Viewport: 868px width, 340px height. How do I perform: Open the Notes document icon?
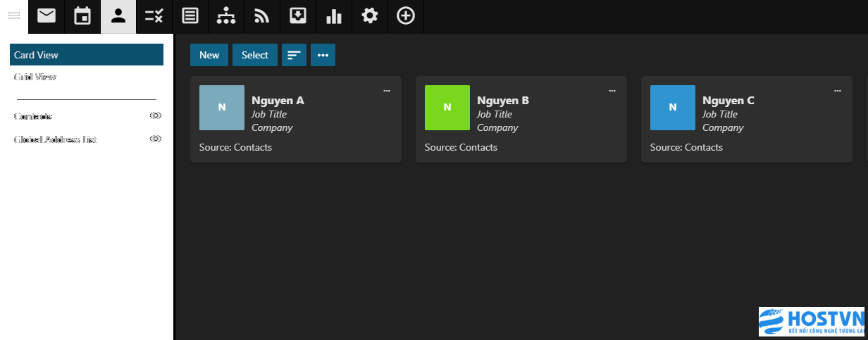tap(190, 15)
